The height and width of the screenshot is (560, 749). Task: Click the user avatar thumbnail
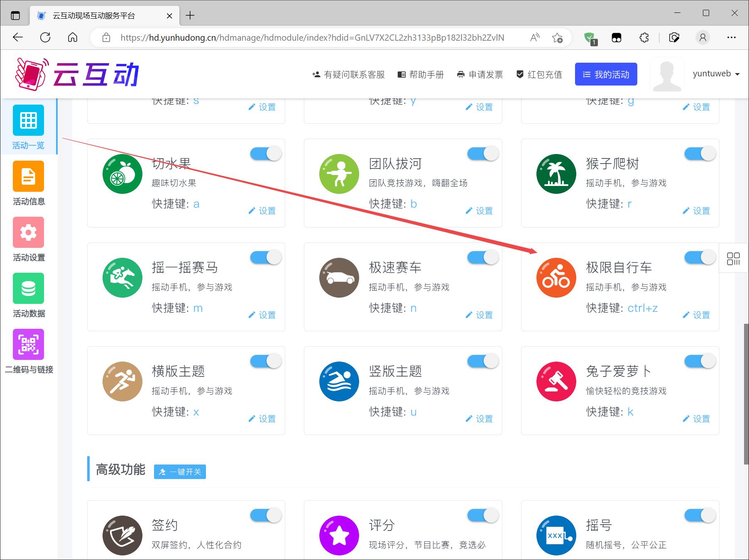(667, 75)
